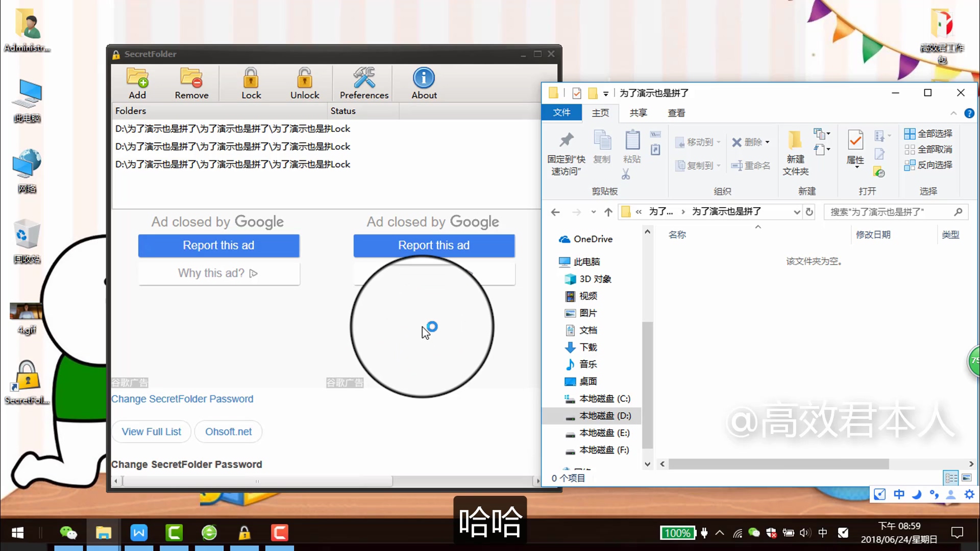Click 全部取消 deselect all option
Image resolution: width=980 pixels, height=551 pixels.
click(x=928, y=149)
